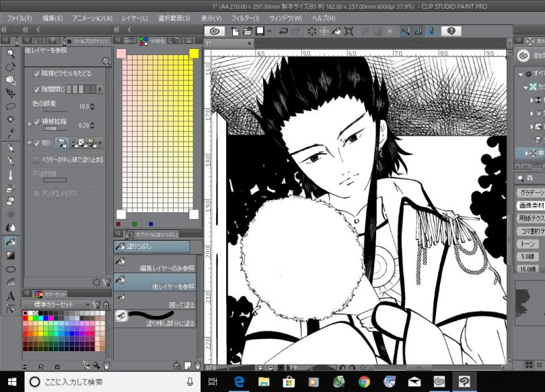Open the 編集(E) menu

(52, 18)
